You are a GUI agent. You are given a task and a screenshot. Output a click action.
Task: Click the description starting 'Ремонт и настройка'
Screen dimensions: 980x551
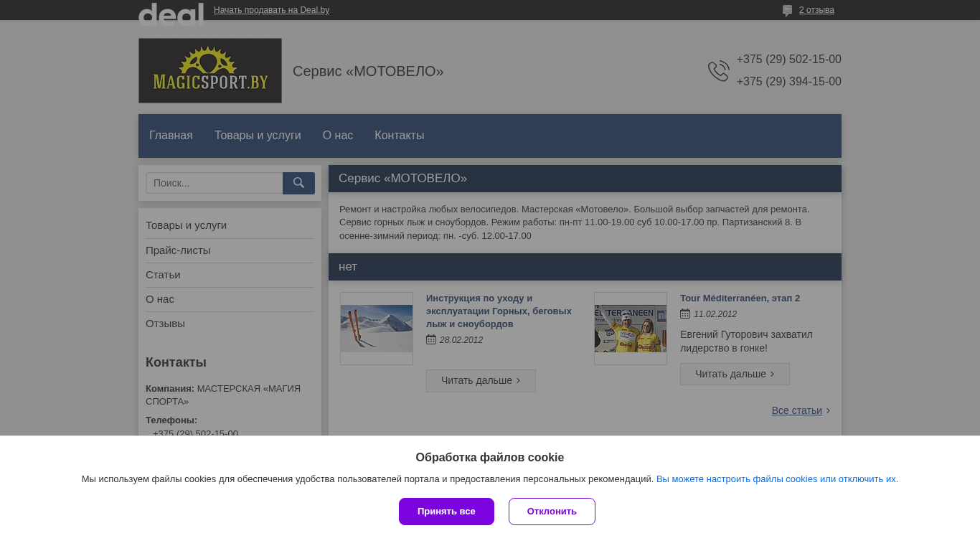coord(574,222)
